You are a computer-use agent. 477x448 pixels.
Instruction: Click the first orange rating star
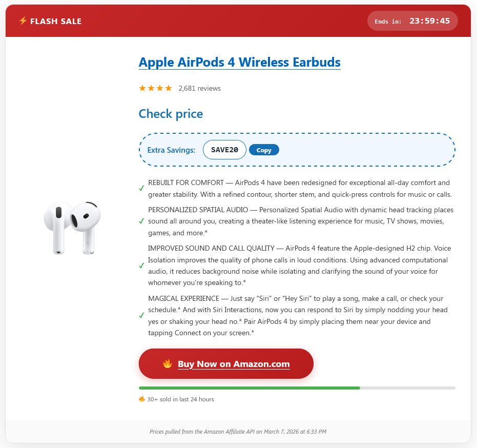tap(142, 88)
